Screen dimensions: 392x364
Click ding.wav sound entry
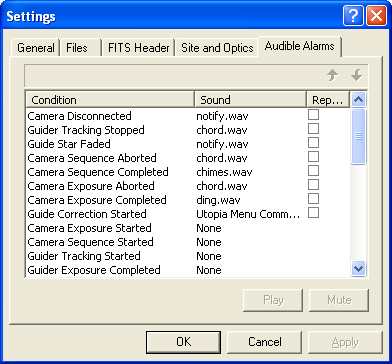[x=218, y=200]
